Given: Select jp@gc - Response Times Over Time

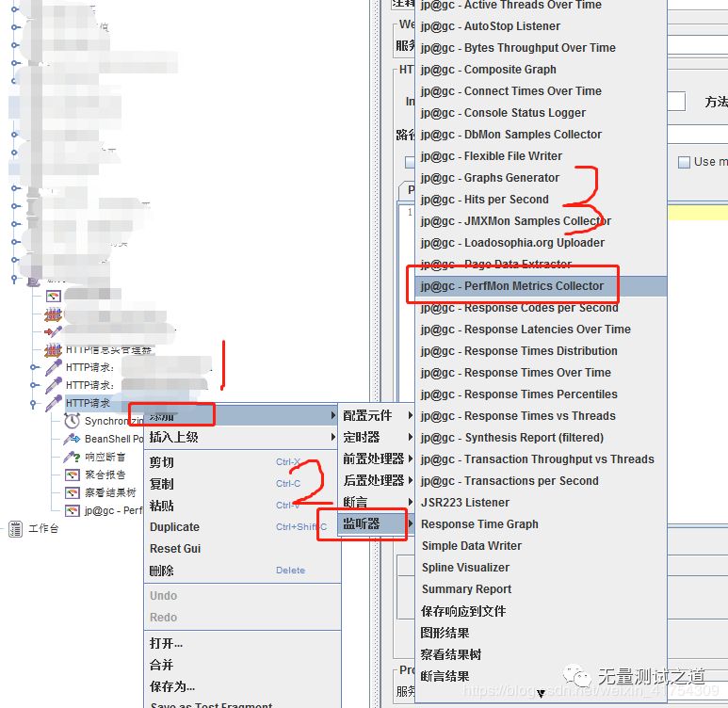Looking at the screenshot, I should click(541, 372).
